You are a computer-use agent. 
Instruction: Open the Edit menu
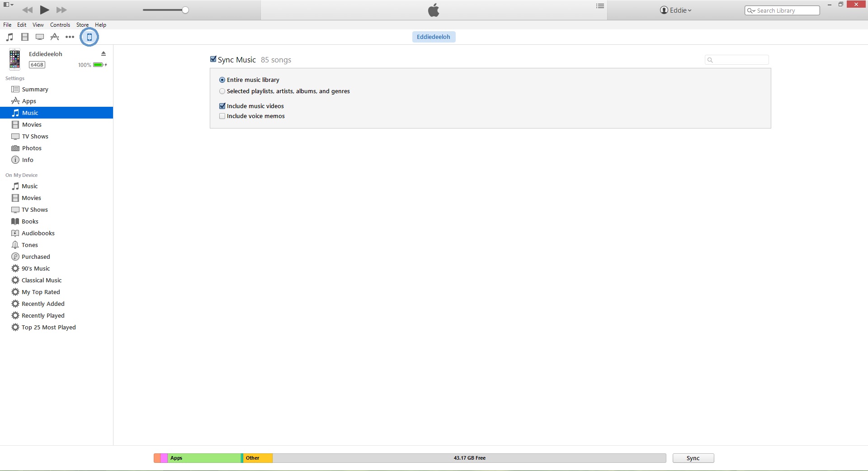pyautogui.click(x=22, y=25)
